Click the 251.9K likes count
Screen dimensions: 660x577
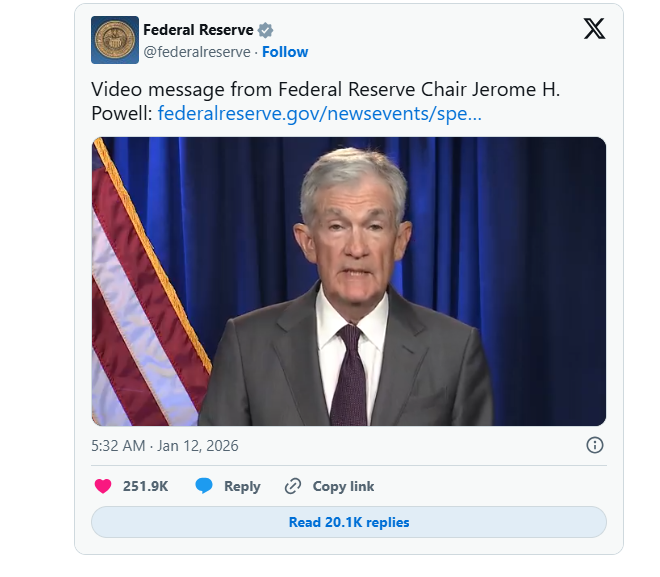(145, 486)
